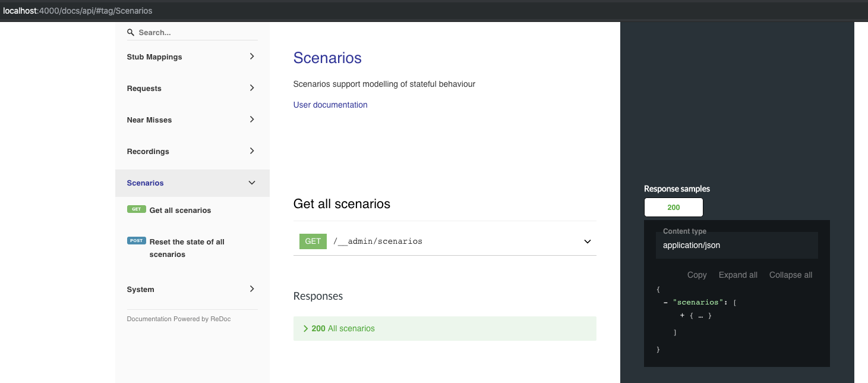The width and height of the screenshot is (868, 383).
Task: Click the green GET method label in the endpoint bar
Action: (313, 241)
